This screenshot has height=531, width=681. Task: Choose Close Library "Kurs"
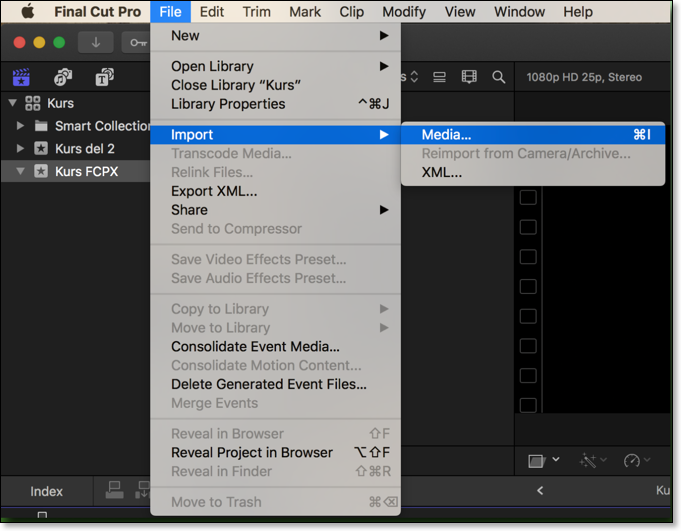[275, 85]
